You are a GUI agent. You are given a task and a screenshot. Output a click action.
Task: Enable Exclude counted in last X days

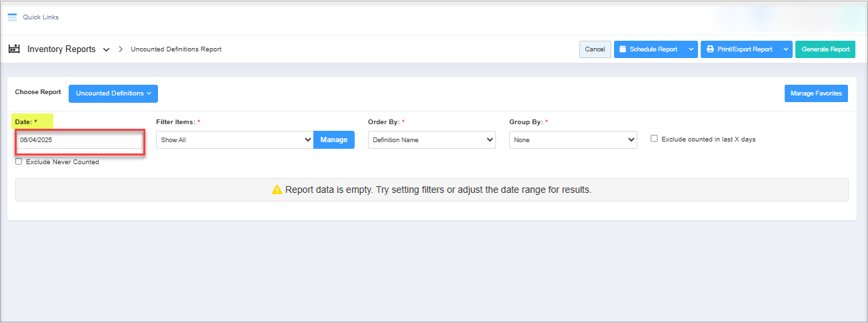point(654,139)
